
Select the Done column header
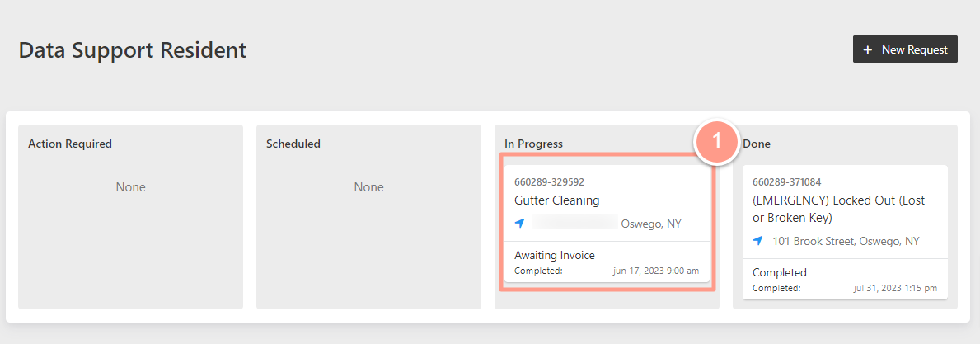point(757,144)
